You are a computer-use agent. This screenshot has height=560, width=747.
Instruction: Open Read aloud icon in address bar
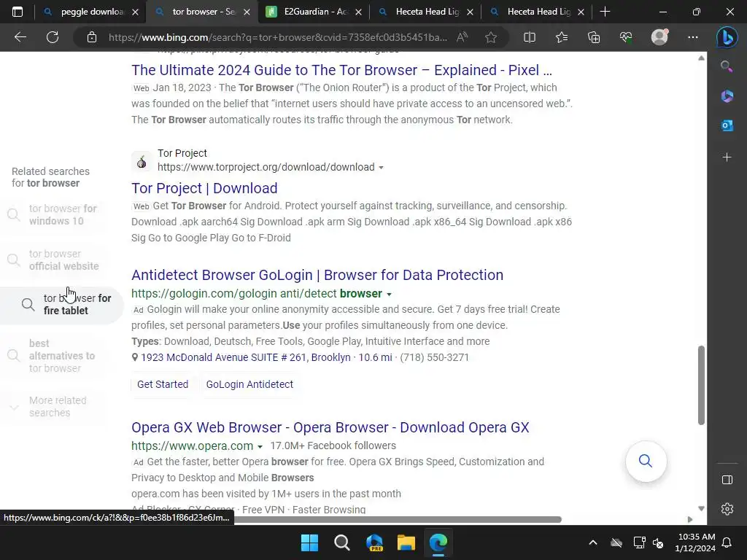pos(462,37)
